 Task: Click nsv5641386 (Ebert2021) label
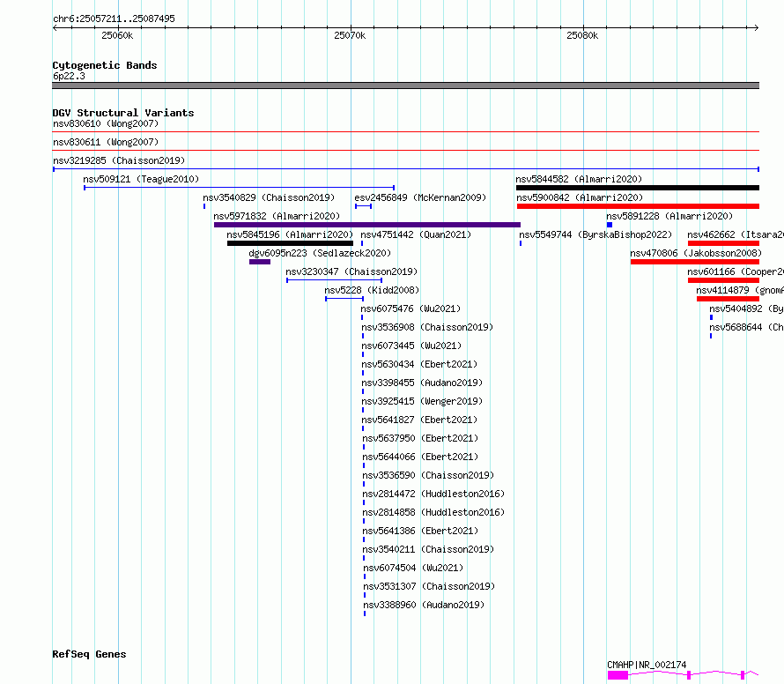coord(420,531)
